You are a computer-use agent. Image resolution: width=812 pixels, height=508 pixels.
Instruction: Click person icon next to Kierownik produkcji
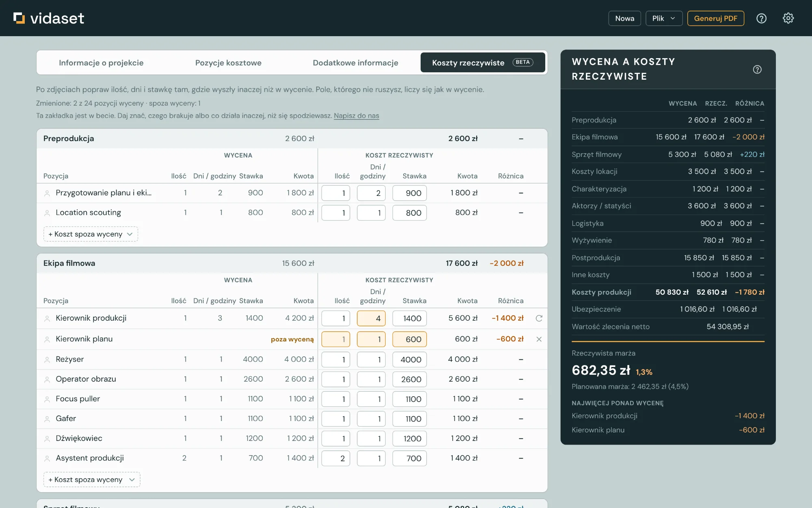pyautogui.click(x=47, y=319)
